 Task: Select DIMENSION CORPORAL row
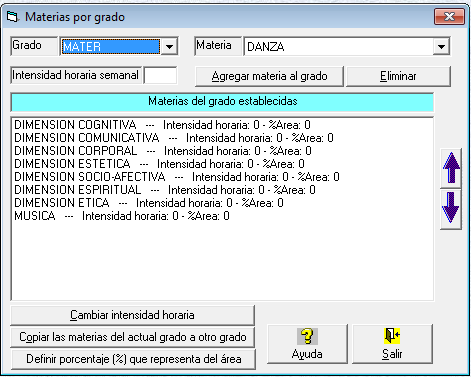pyautogui.click(x=222, y=151)
